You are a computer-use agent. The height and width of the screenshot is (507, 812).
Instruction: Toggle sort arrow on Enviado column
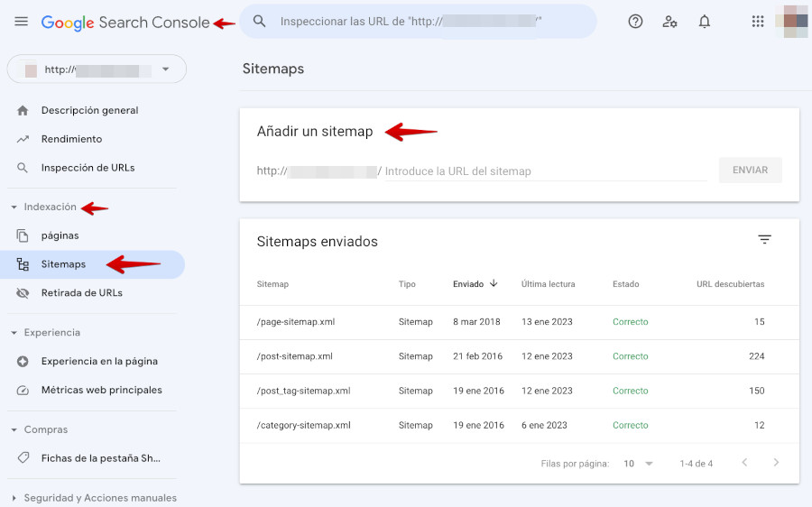tap(494, 283)
